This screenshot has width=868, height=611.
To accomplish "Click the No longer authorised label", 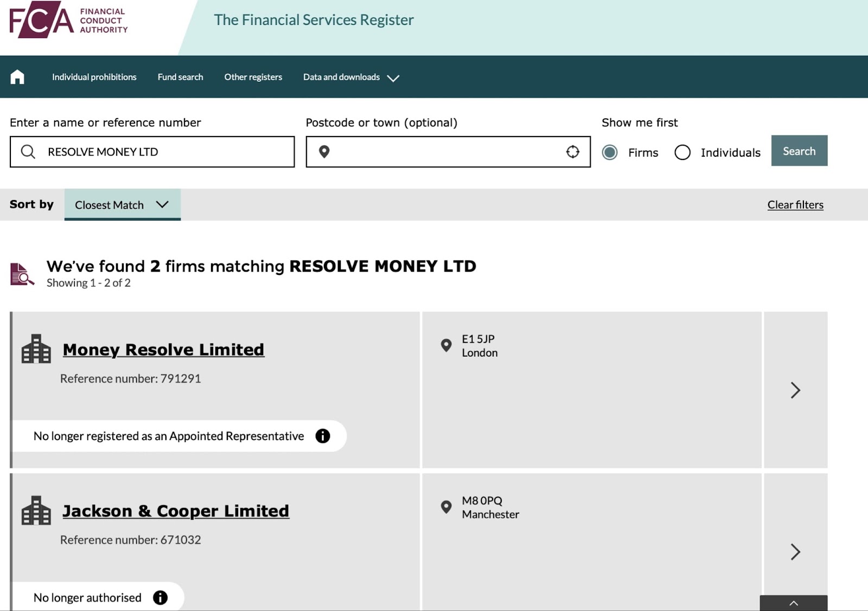I will pyautogui.click(x=87, y=597).
